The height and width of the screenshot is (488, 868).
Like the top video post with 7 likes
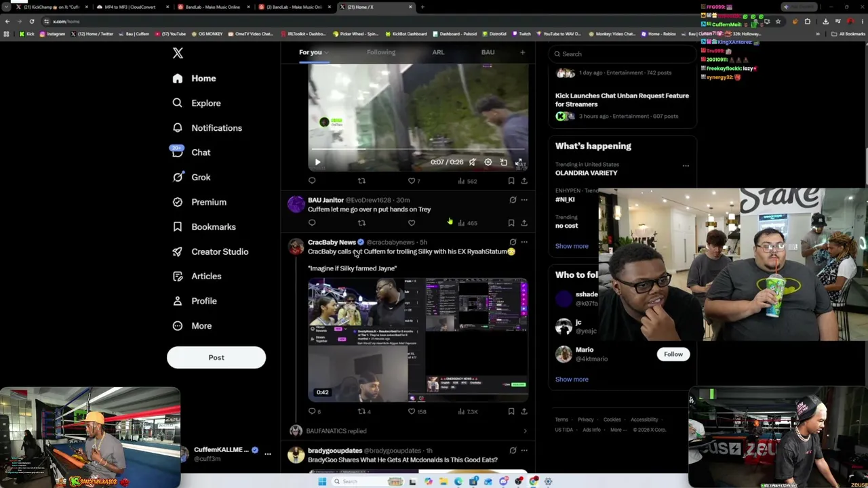414,181
